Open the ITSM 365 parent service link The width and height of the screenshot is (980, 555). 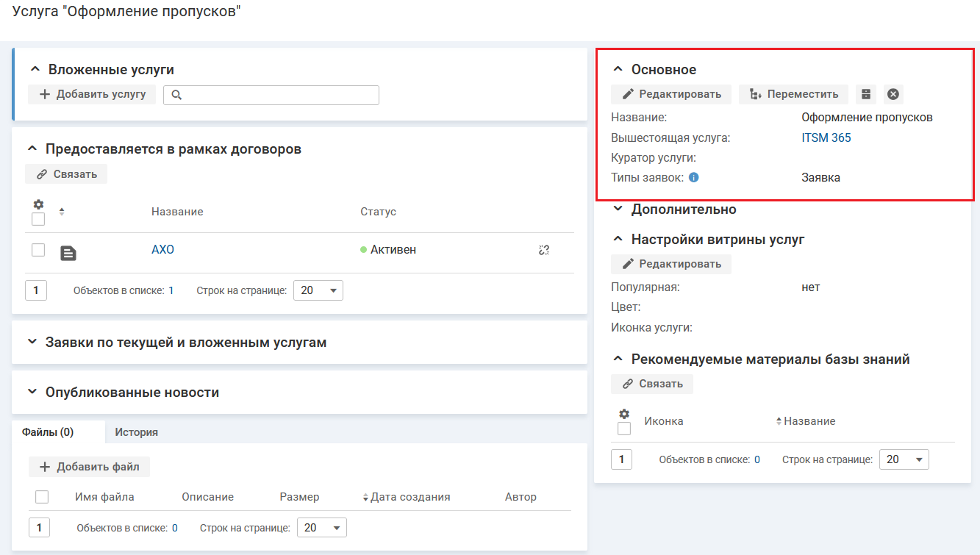point(826,137)
